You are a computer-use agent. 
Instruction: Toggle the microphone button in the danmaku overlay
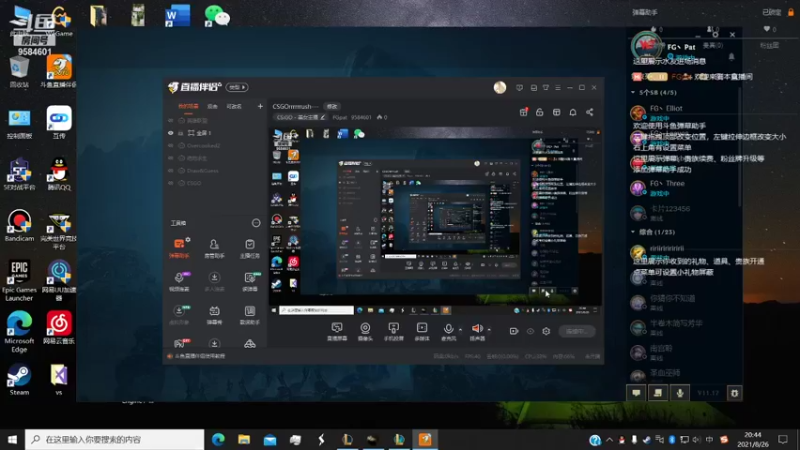coord(680,393)
